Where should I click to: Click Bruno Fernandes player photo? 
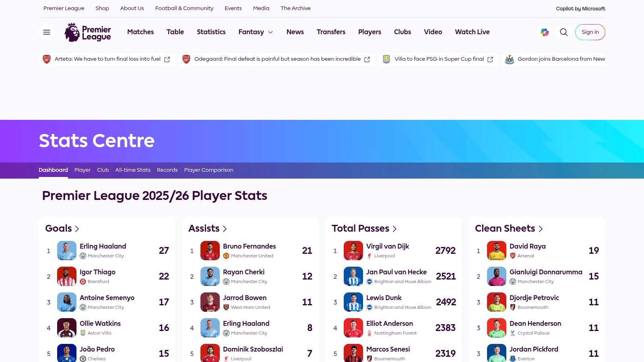tap(210, 251)
